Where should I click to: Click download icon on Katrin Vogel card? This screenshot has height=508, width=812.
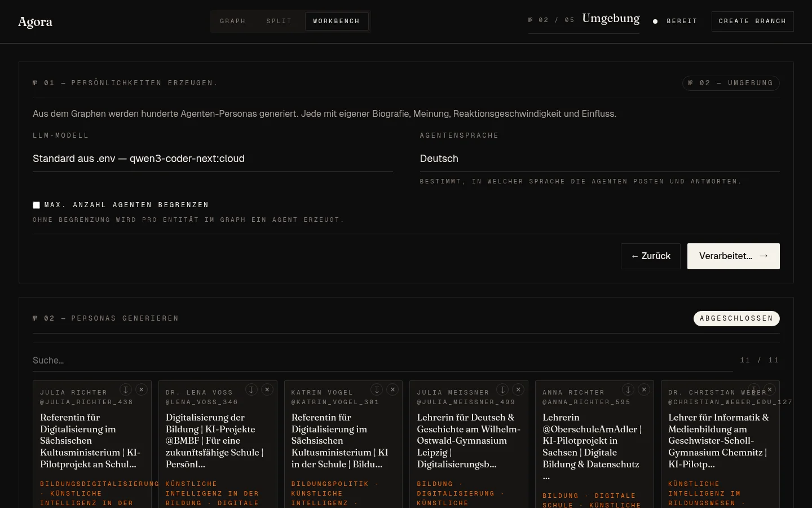coord(377,389)
